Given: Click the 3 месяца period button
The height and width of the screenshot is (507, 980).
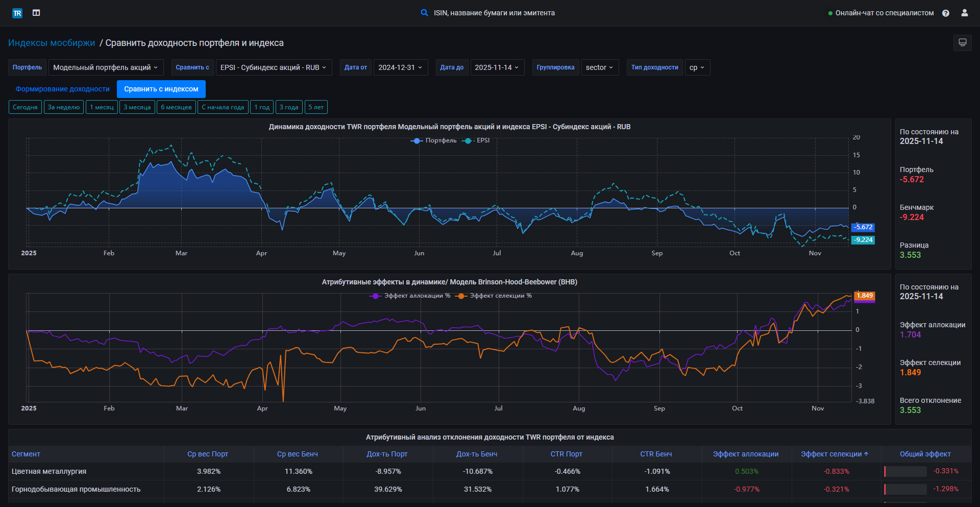Looking at the screenshot, I should 137,107.
